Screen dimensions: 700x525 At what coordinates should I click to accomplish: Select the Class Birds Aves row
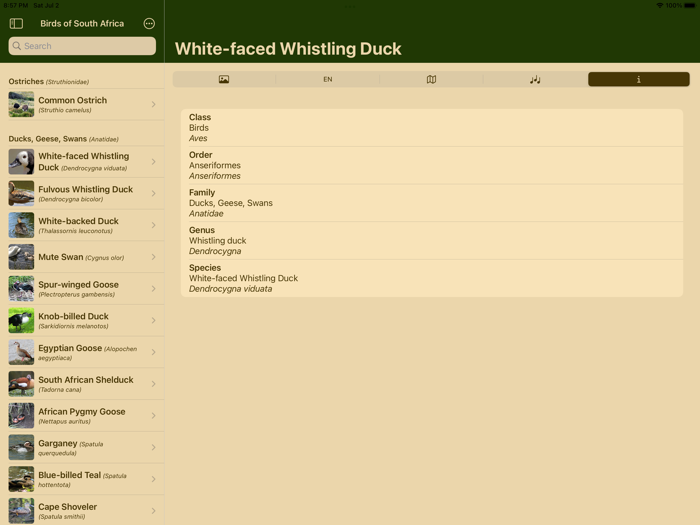[x=432, y=128]
